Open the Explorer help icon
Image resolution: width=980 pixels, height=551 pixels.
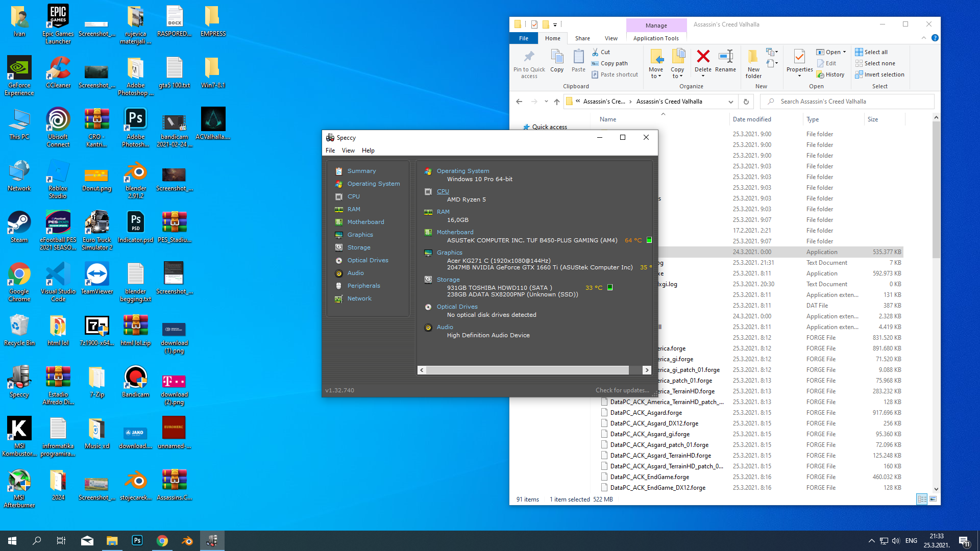click(x=935, y=38)
